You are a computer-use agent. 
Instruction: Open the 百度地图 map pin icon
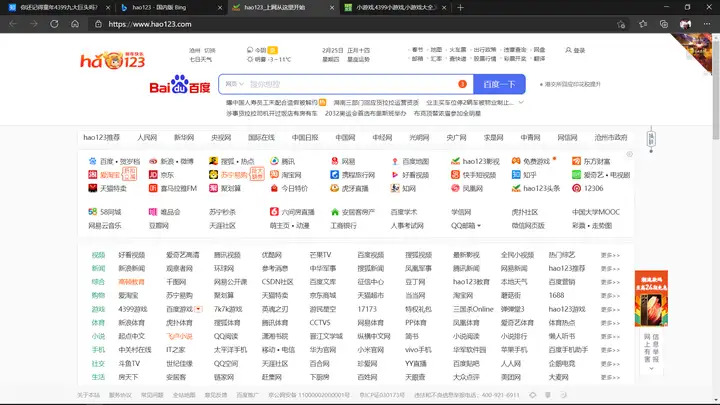point(395,161)
